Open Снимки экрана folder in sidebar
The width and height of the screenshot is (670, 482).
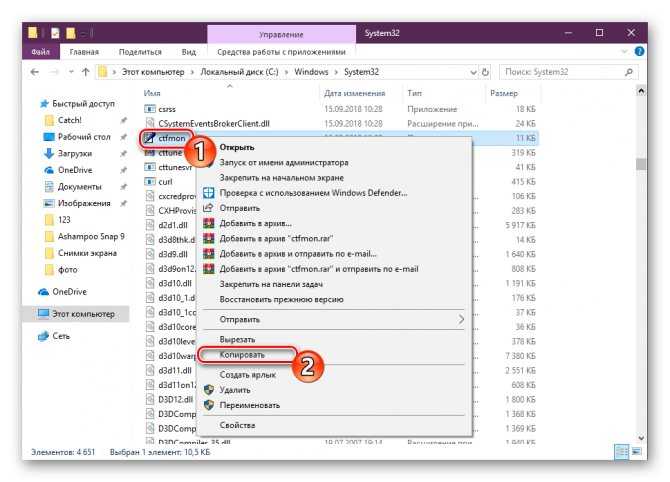click(87, 253)
